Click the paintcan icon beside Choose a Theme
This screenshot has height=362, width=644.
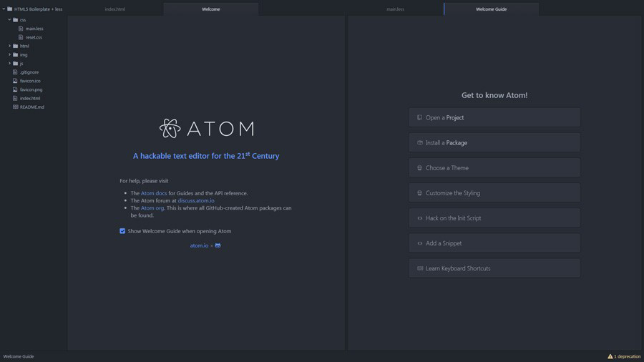(x=419, y=168)
